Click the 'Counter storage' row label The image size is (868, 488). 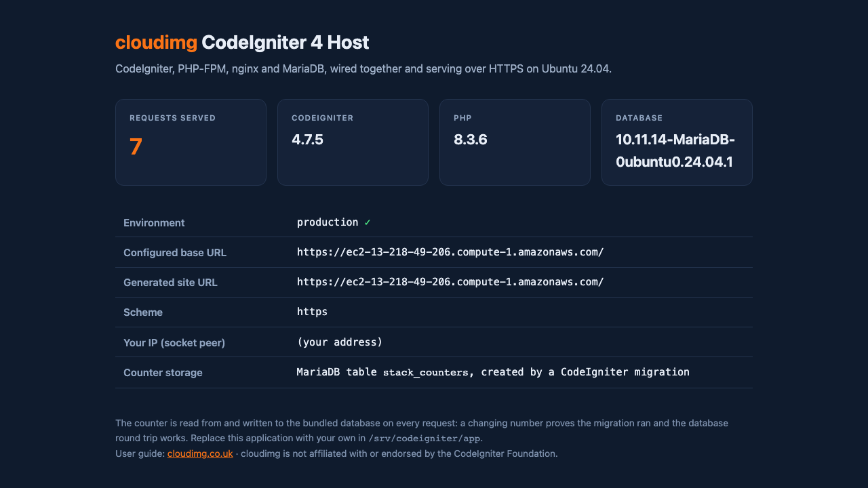pyautogui.click(x=163, y=372)
